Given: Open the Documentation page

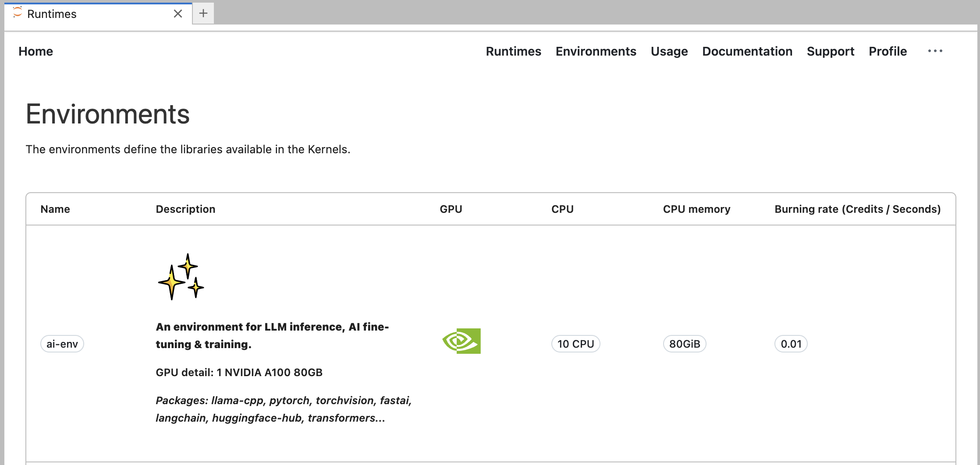Looking at the screenshot, I should [x=747, y=51].
